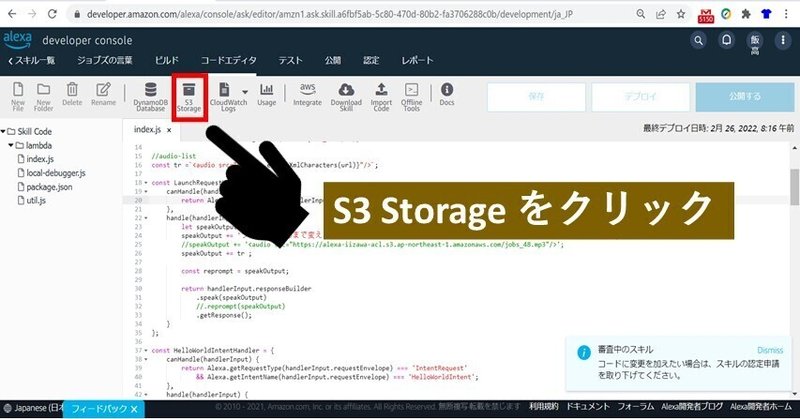This screenshot has width=800, height=419.
Task: Fold code at line 22
Action: [146, 218]
